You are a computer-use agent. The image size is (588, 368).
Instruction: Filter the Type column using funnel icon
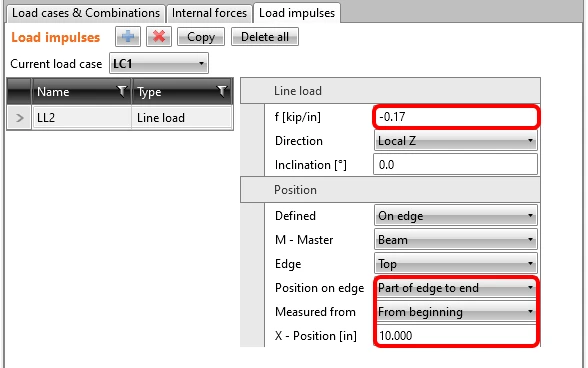tap(222, 91)
